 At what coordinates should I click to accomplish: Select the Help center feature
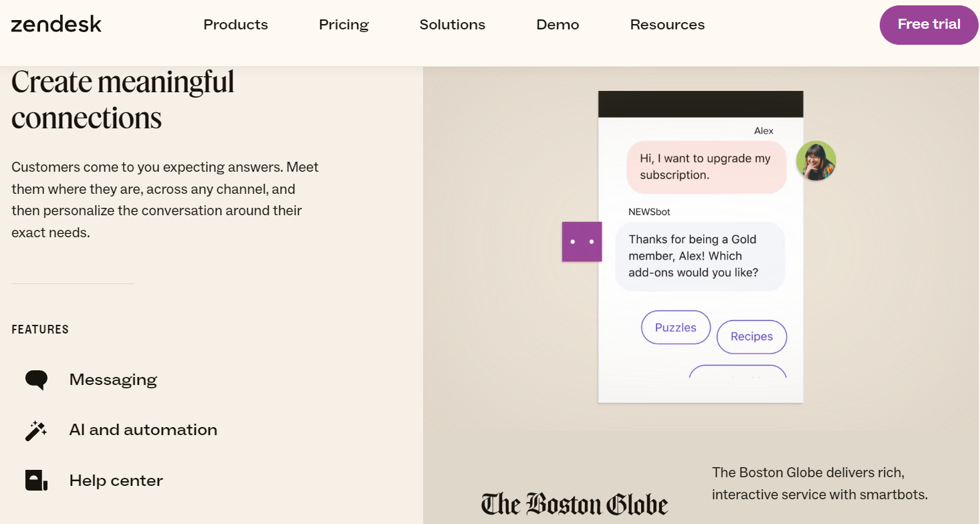pos(116,481)
